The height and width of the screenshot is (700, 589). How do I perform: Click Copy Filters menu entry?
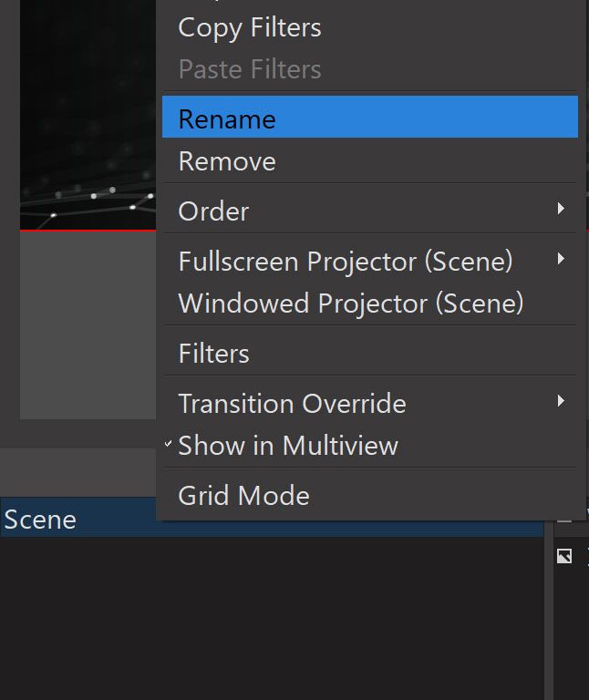click(x=249, y=27)
